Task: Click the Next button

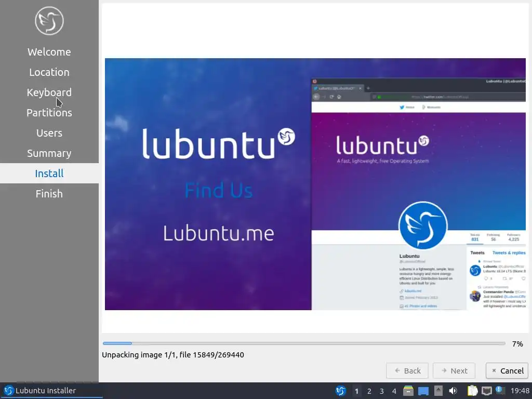Action: [454, 371]
